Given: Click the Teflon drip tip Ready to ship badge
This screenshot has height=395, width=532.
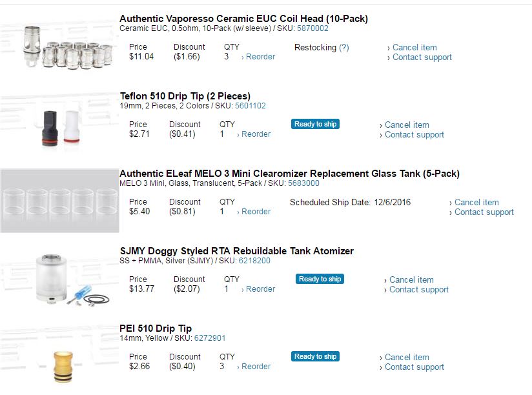Looking at the screenshot, I should coord(315,124).
